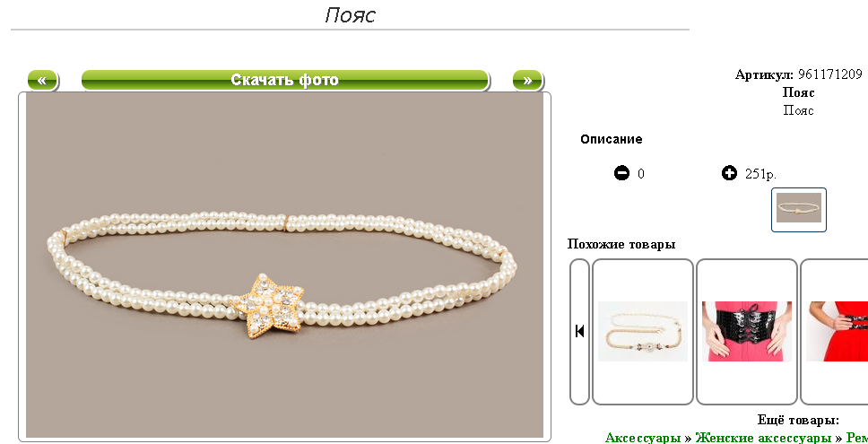Open similar product with black corset belt
Viewport: 868px width, 444px height.
pyautogui.click(x=747, y=331)
